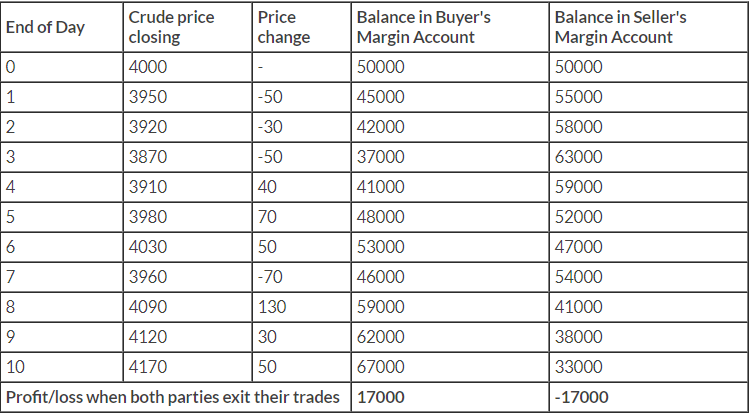749x414 pixels.
Task: Select the 'Crude price closing' header cell
Action: point(187,27)
